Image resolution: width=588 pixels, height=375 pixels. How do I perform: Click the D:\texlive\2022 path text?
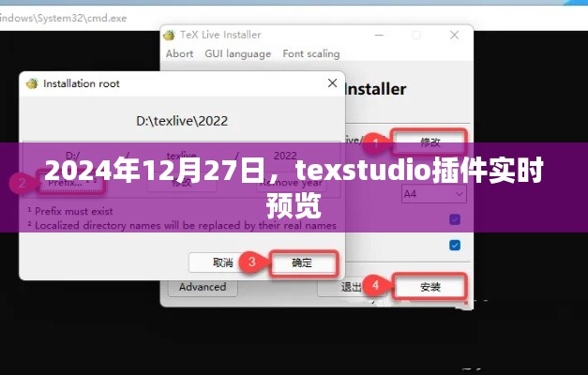coord(182,121)
